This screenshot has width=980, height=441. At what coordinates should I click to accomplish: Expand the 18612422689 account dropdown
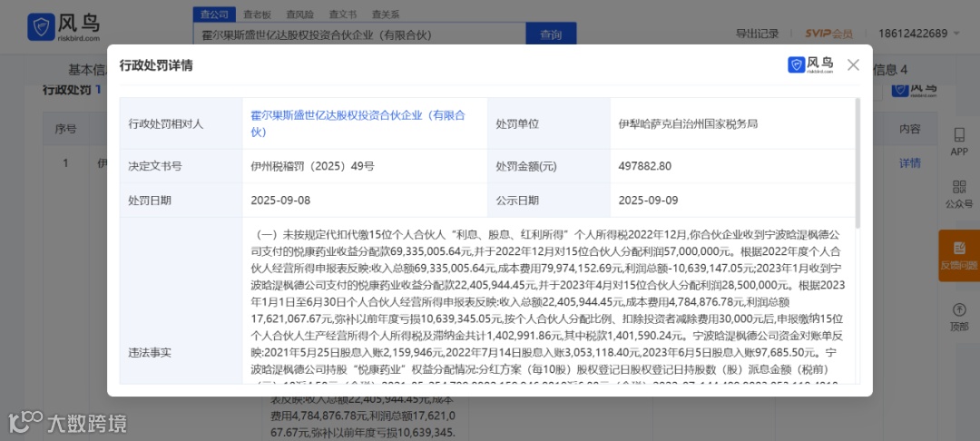(x=918, y=34)
